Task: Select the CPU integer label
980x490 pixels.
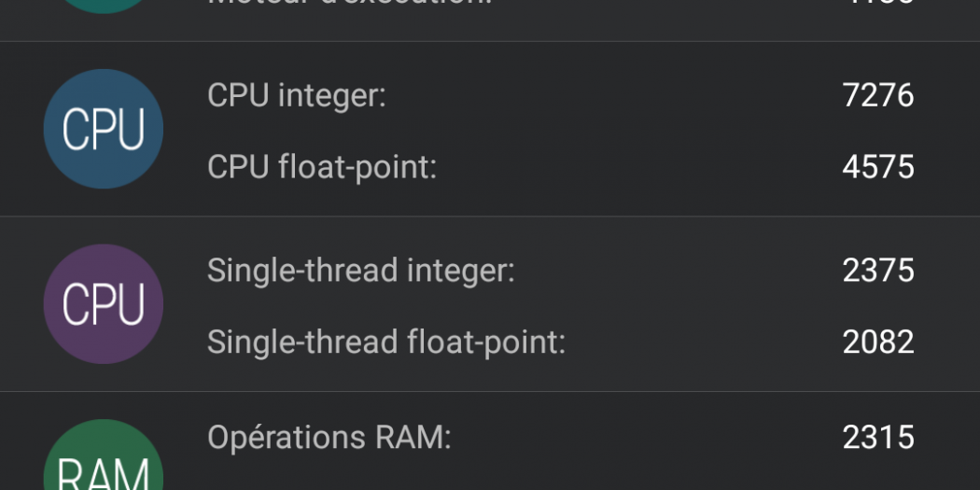Action: pos(296,95)
